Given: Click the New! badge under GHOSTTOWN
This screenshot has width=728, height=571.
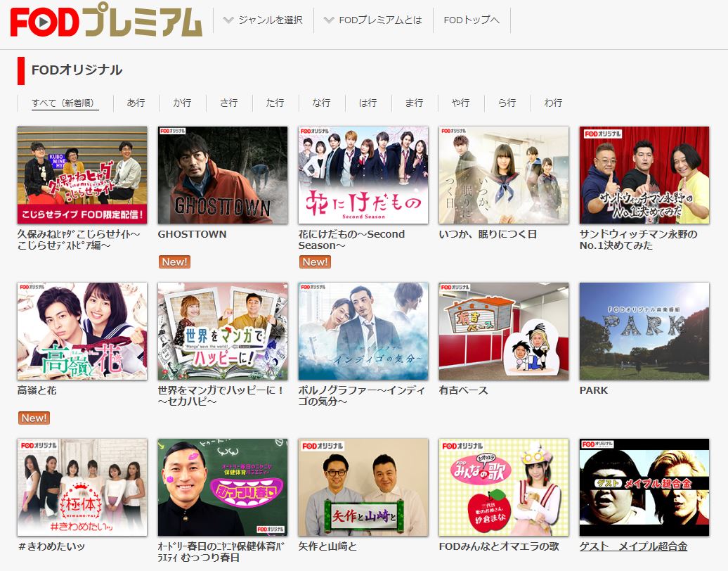Looking at the screenshot, I should pyautogui.click(x=174, y=262).
